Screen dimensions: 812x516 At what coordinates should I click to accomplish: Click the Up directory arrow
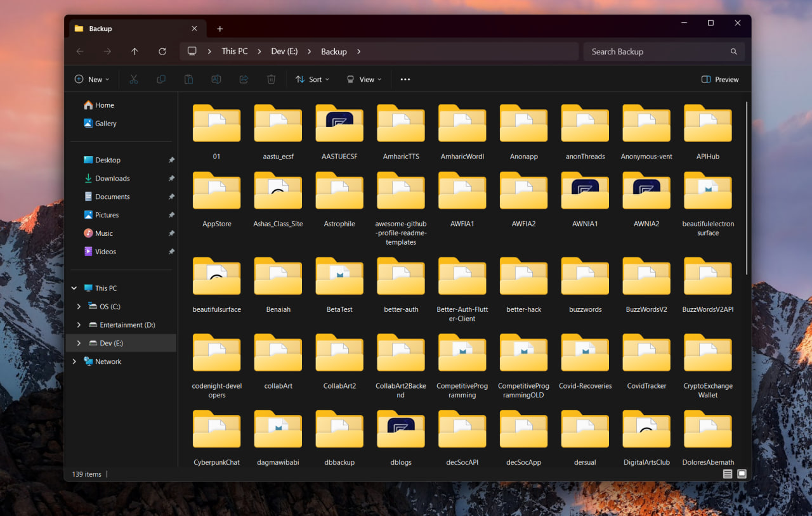tap(134, 51)
